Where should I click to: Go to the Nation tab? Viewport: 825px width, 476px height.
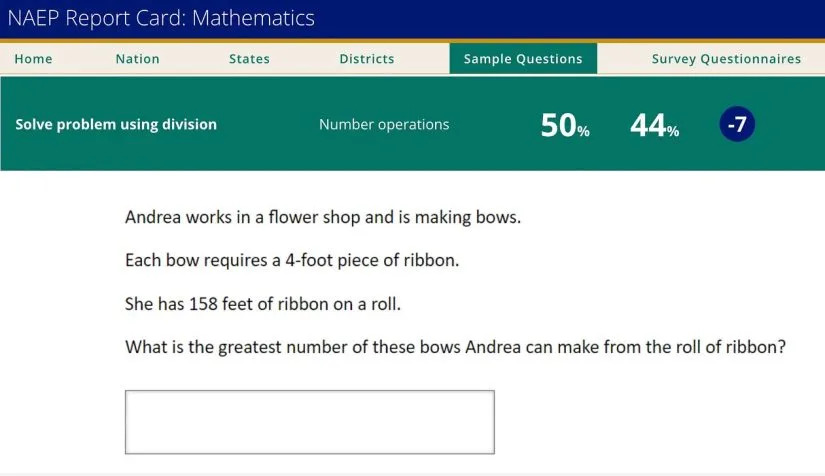137,59
